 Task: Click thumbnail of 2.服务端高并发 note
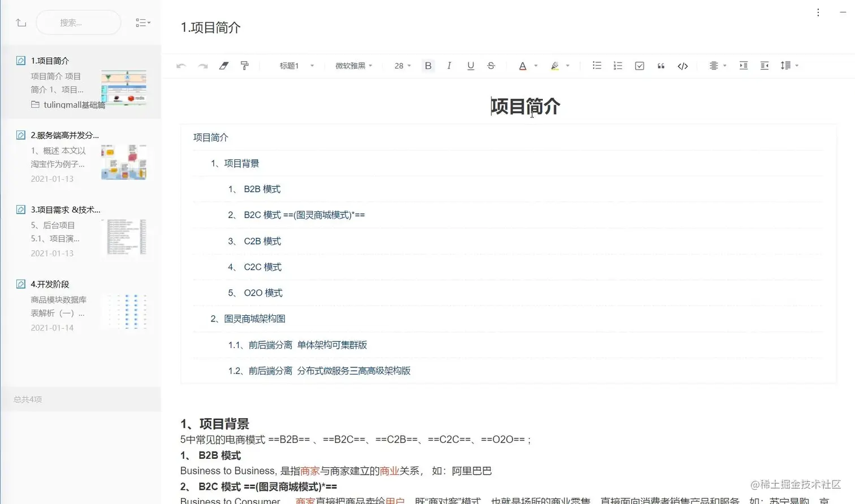(124, 162)
